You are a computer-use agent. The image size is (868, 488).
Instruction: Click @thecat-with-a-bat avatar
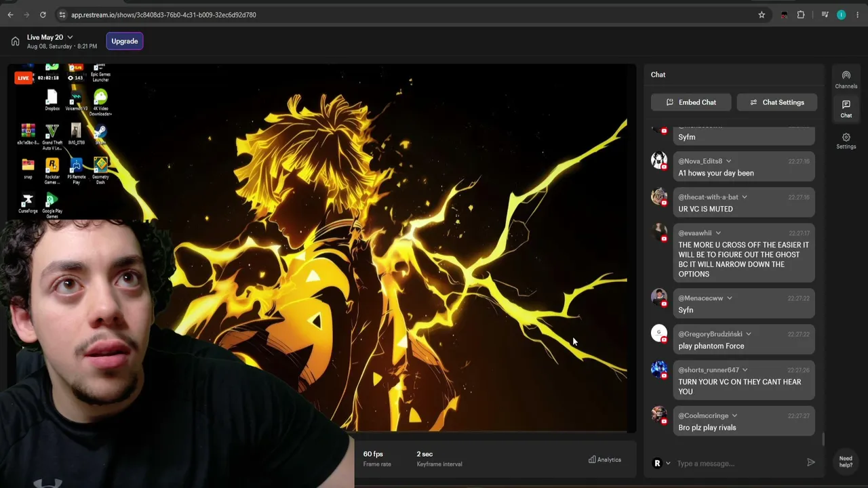(659, 196)
